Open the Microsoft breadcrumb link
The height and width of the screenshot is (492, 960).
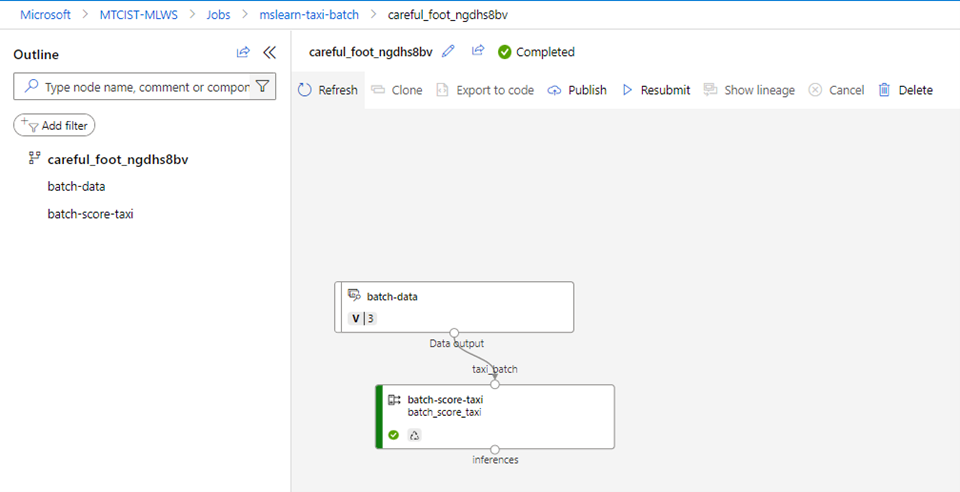click(45, 15)
